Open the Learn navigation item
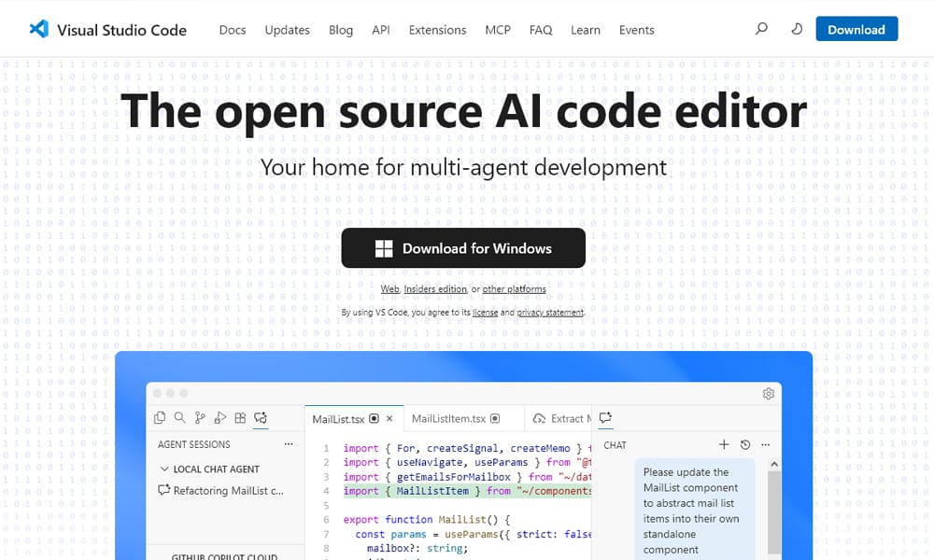 [x=585, y=30]
